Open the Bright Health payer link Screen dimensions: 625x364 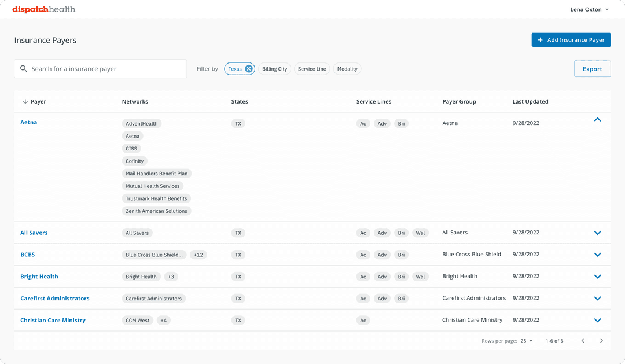coord(39,277)
